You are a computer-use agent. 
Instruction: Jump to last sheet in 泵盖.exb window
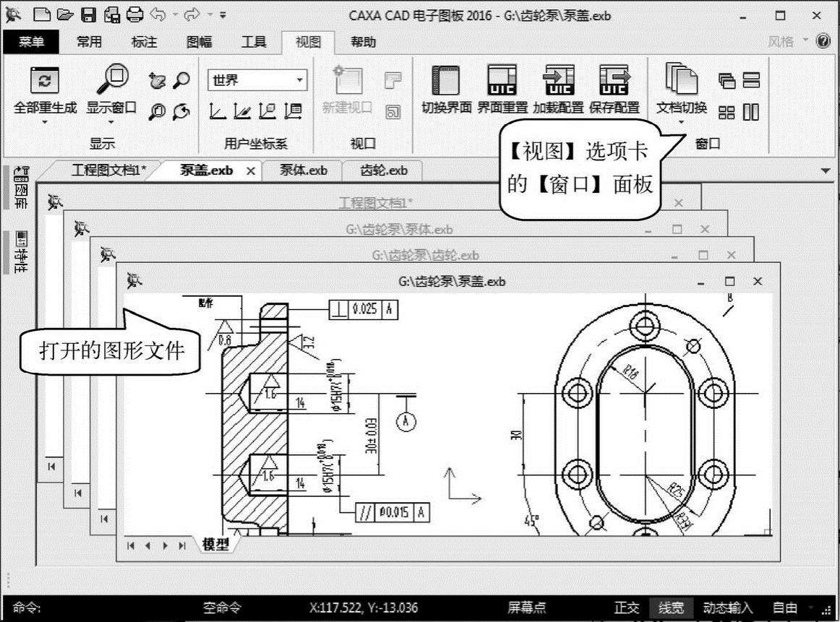(x=182, y=545)
